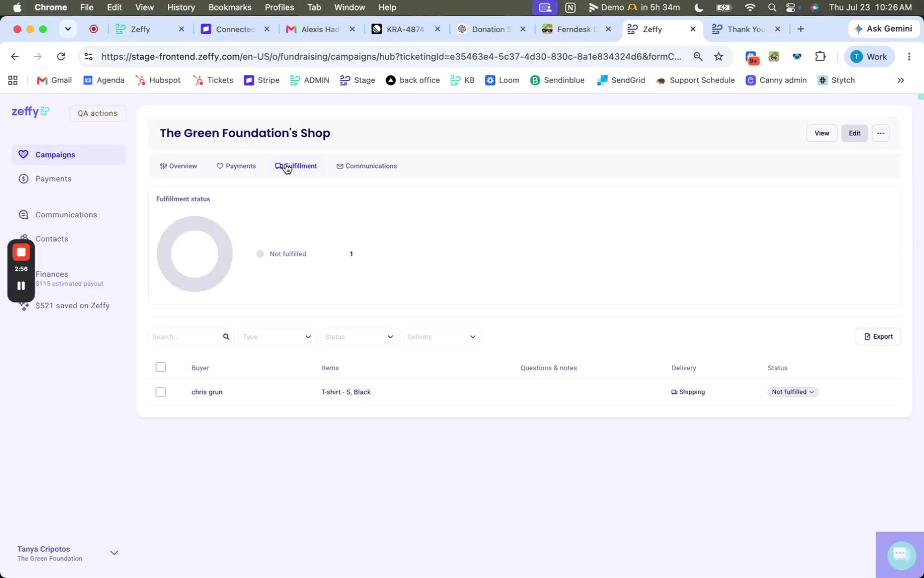Image resolution: width=924 pixels, height=578 pixels.
Task: Open the Apple menu
Action: 17,7
